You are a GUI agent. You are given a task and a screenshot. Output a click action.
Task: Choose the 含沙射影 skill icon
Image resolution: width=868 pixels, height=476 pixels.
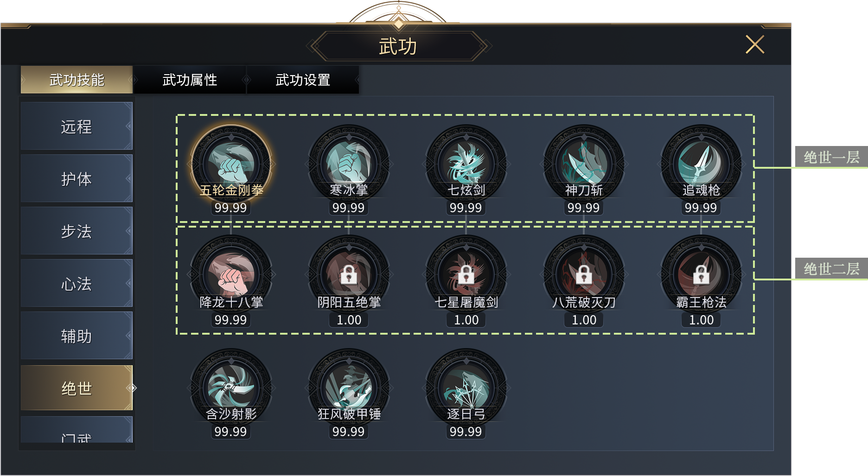pos(231,388)
